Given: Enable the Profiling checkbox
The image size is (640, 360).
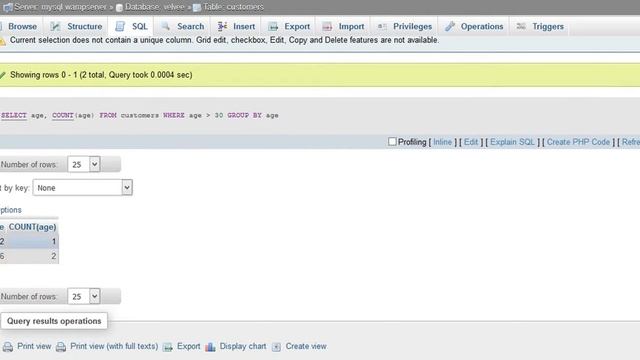Looking at the screenshot, I should pos(392,142).
